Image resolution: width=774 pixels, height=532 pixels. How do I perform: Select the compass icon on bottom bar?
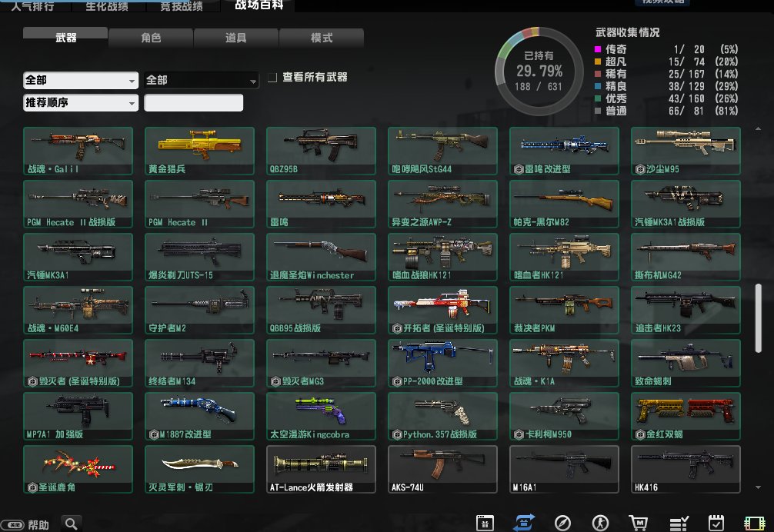tap(562, 521)
